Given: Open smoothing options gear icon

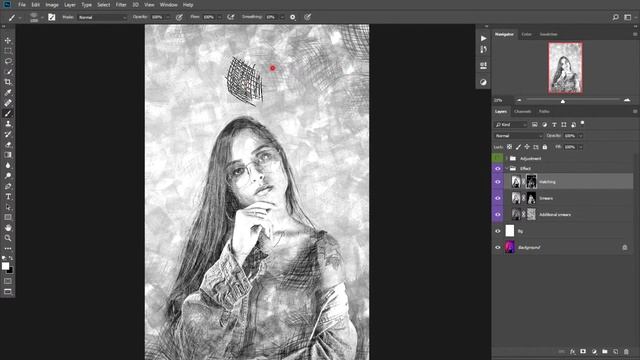Looking at the screenshot, I should click(x=293, y=17).
